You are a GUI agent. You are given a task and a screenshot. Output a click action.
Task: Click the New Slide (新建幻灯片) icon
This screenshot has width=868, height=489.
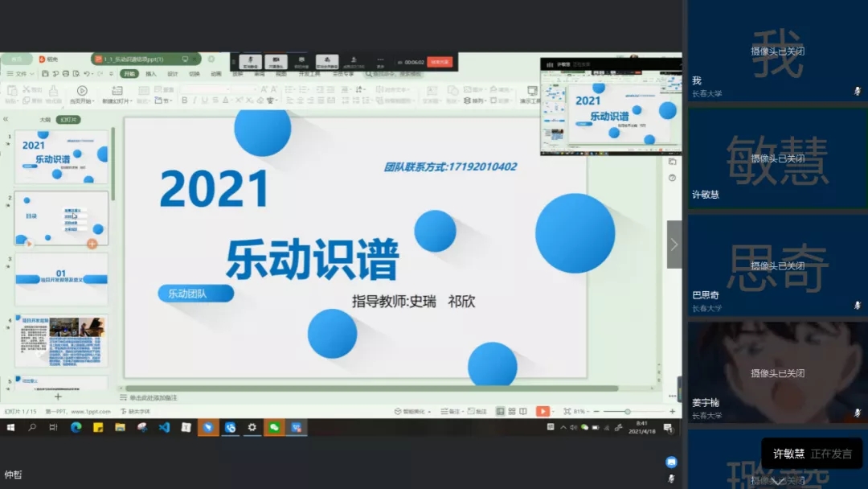[x=117, y=90]
